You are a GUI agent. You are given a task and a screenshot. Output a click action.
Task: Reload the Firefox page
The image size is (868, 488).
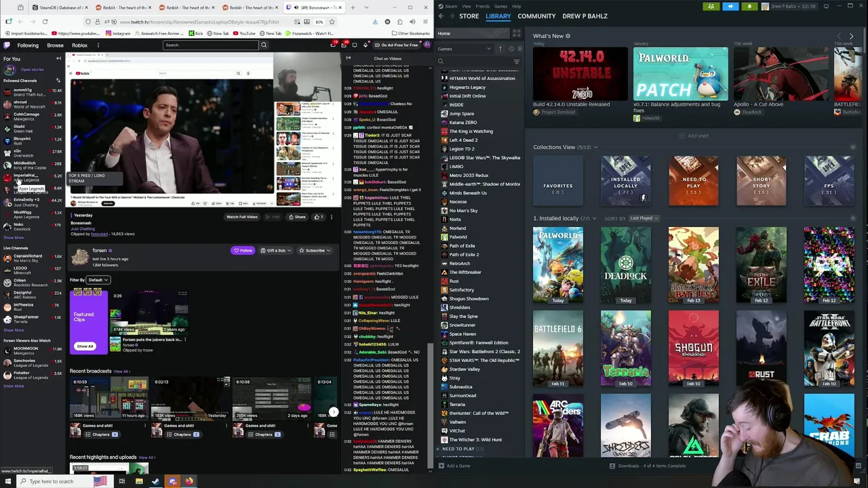[x=45, y=22]
